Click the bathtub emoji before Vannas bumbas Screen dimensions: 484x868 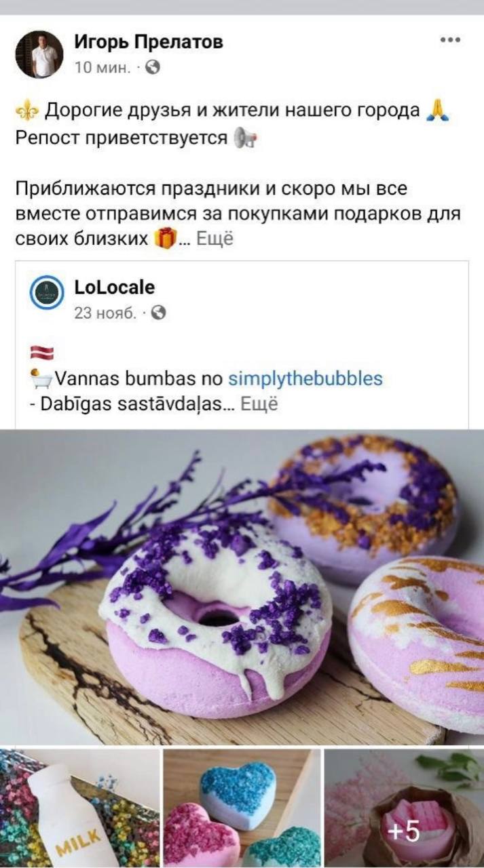point(42,378)
